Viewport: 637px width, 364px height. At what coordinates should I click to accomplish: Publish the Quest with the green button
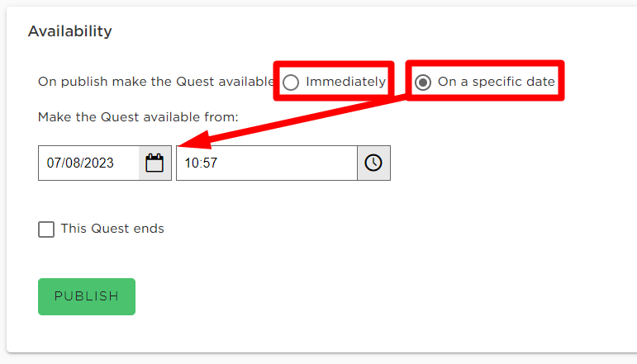pos(87,296)
